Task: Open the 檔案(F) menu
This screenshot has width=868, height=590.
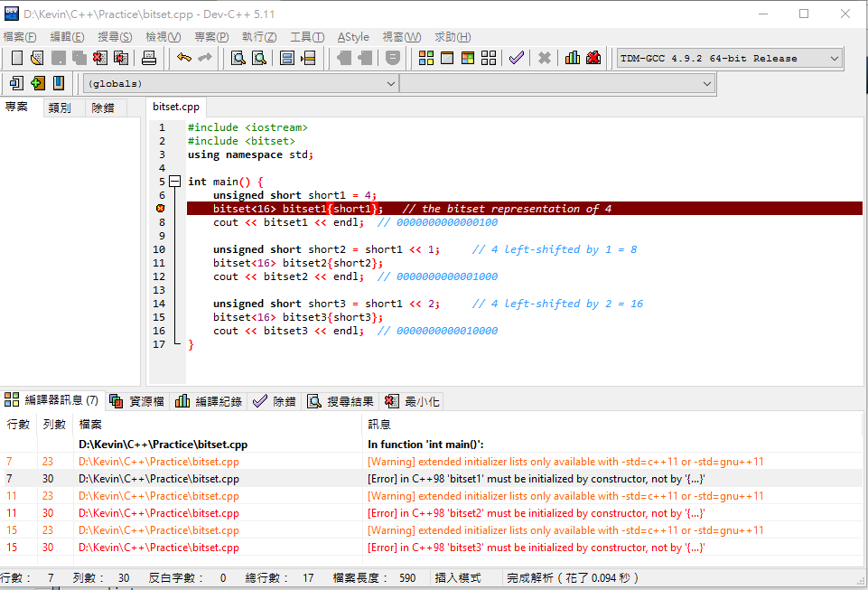Action: coord(20,37)
